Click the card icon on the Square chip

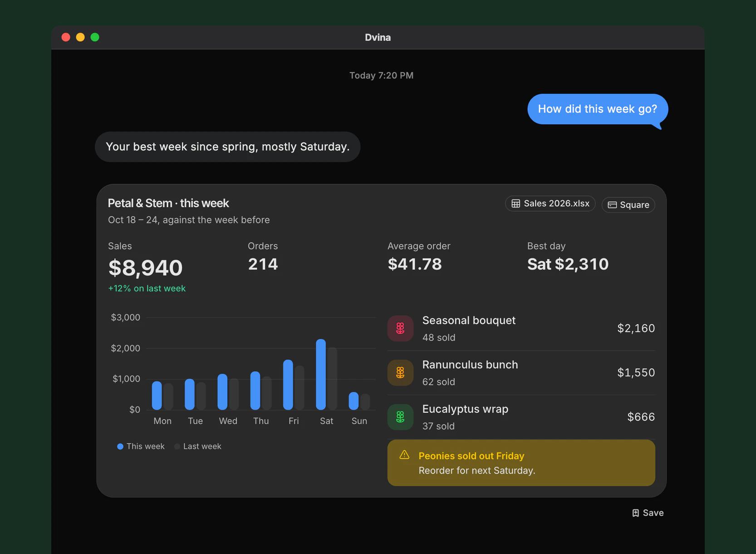pyautogui.click(x=612, y=205)
